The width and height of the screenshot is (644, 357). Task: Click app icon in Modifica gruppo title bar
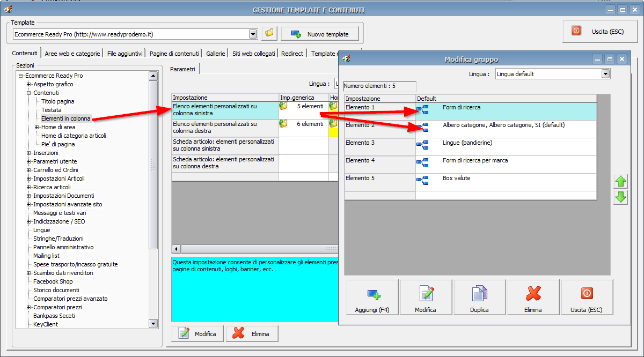(x=346, y=58)
